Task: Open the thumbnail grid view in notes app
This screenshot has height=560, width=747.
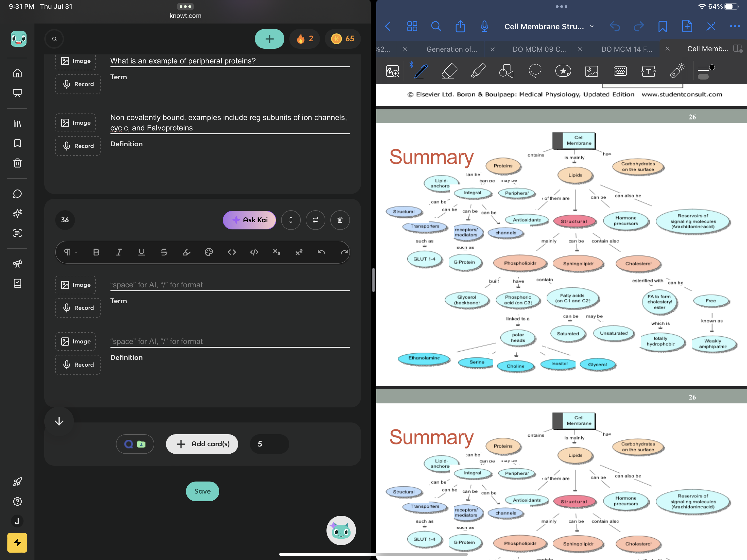Action: pyautogui.click(x=412, y=26)
